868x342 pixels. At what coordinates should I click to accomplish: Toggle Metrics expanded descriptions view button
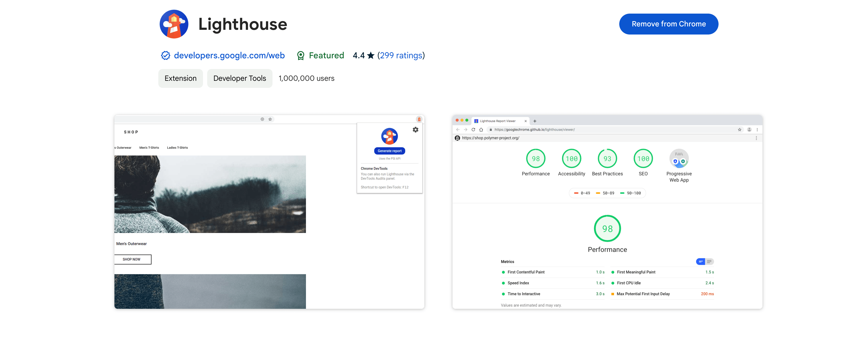tap(709, 261)
